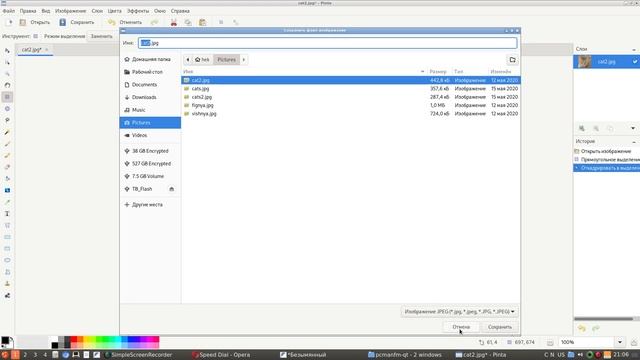
Task: Collapse the История panel header arrow
Action: point(634,141)
